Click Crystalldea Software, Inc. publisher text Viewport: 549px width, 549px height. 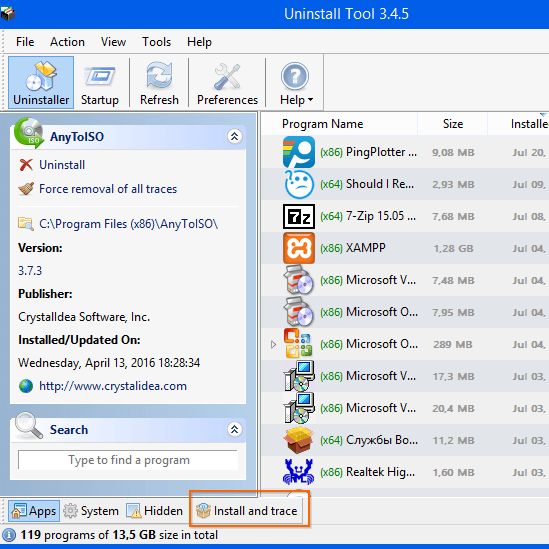(x=84, y=317)
